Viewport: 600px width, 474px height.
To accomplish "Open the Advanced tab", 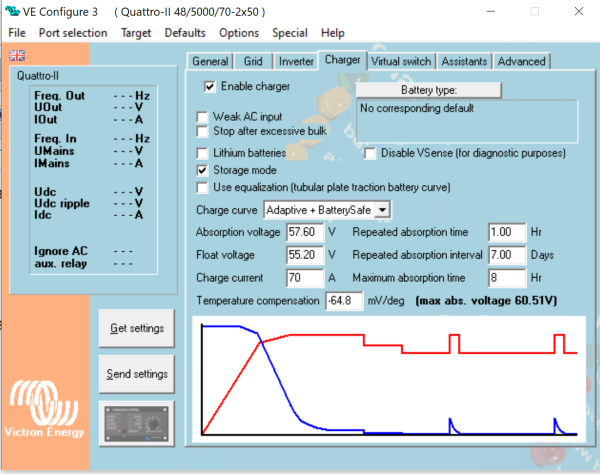I will pos(522,61).
